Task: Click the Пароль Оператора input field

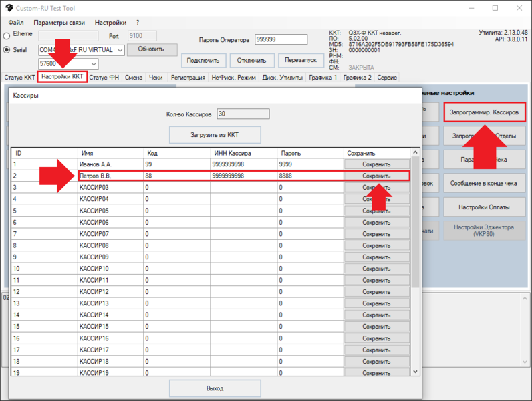Action: [281, 40]
